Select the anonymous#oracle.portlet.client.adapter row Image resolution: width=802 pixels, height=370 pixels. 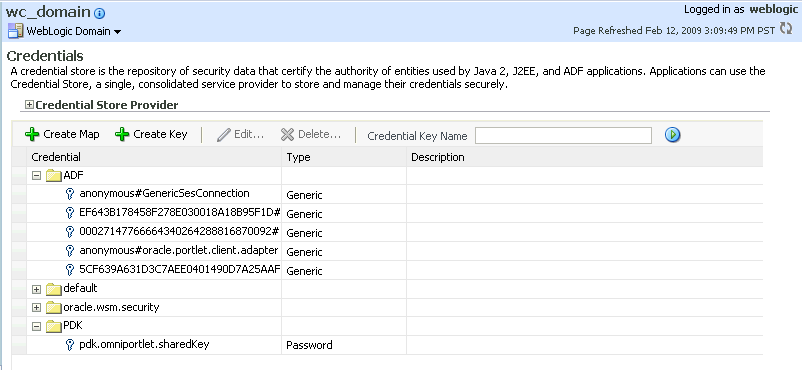(x=387, y=251)
